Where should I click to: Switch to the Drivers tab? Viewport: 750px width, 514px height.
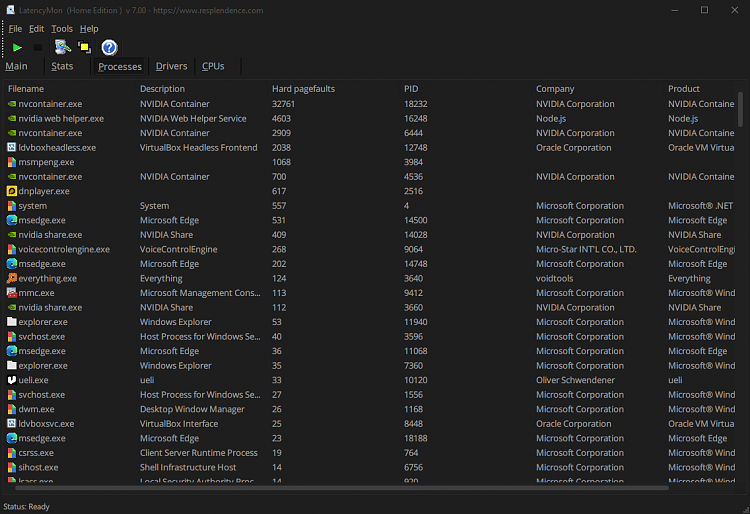pyautogui.click(x=171, y=66)
